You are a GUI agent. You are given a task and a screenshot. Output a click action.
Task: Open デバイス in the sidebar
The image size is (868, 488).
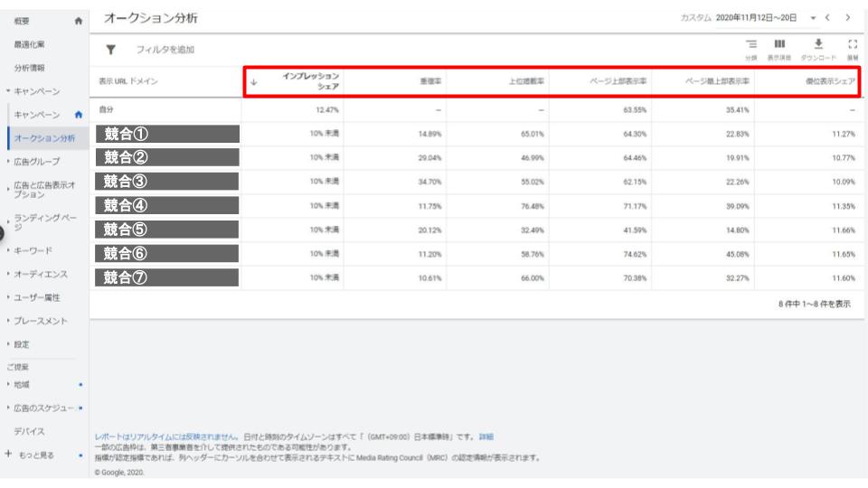29,431
